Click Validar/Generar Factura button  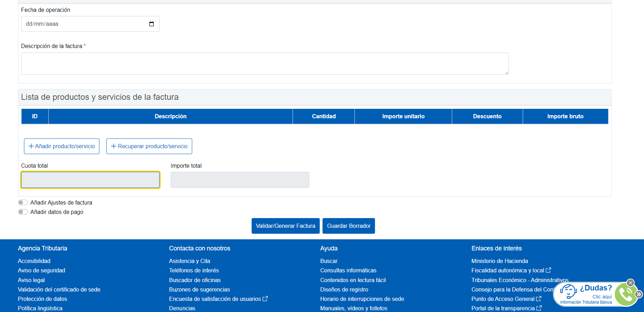[285, 226]
